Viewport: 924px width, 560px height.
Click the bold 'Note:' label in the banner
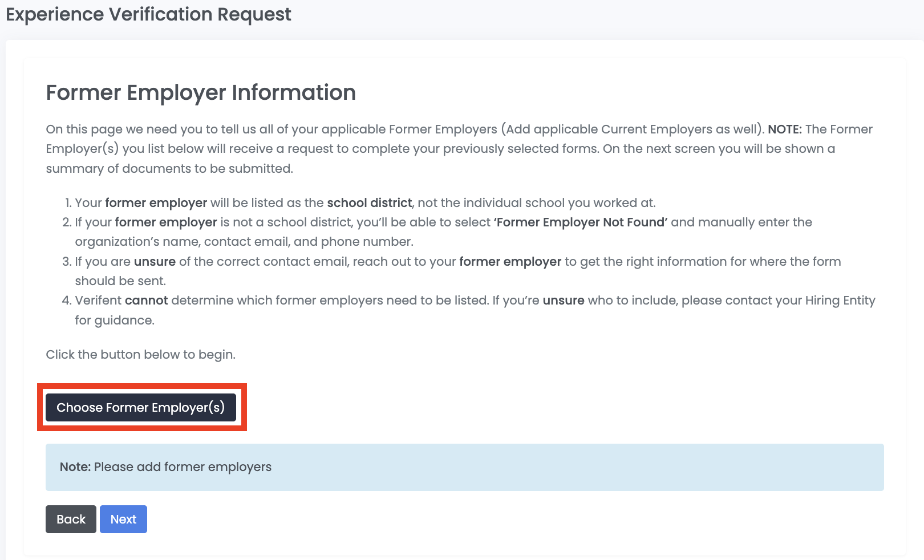point(75,467)
